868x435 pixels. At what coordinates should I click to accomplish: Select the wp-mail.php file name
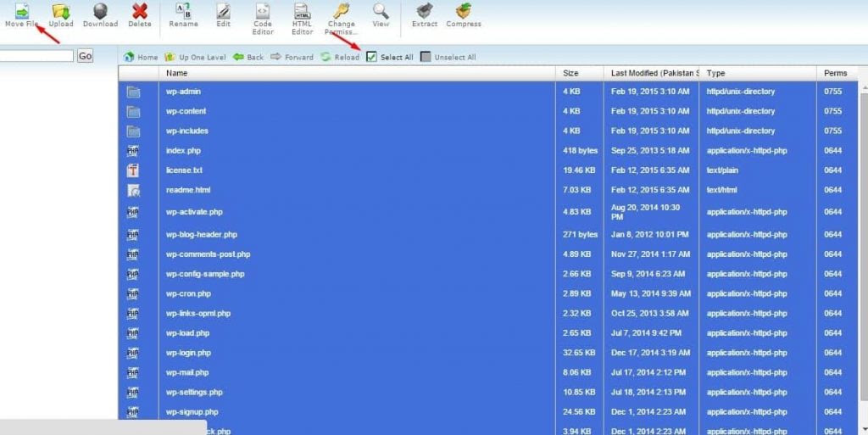pyautogui.click(x=187, y=372)
